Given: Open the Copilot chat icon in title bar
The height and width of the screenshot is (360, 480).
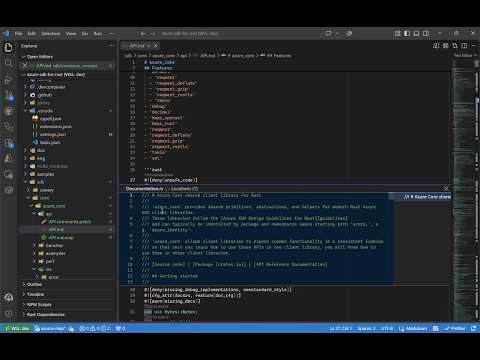Looking at the screenshot, I should (329, 33).
